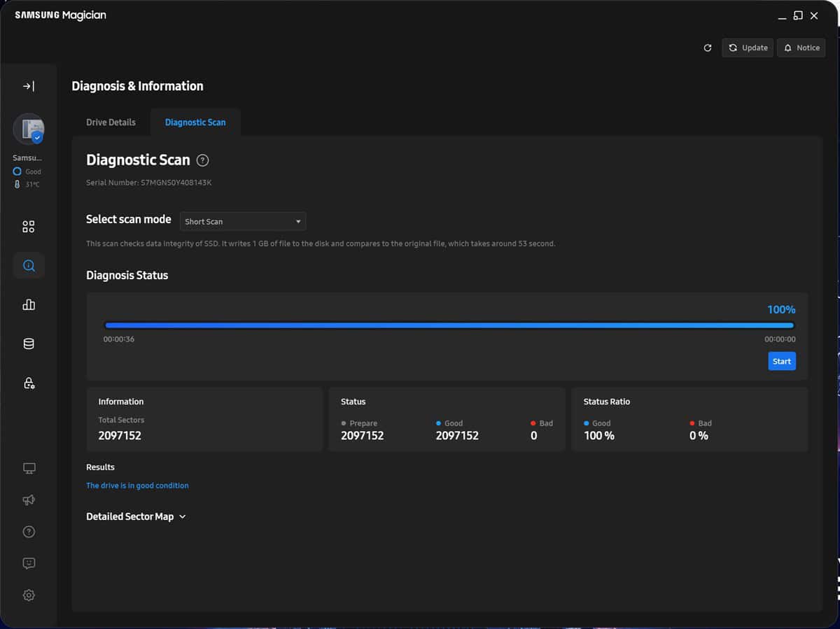Click the monitor icon in the sidebar
840x629 pixels.
28,468
